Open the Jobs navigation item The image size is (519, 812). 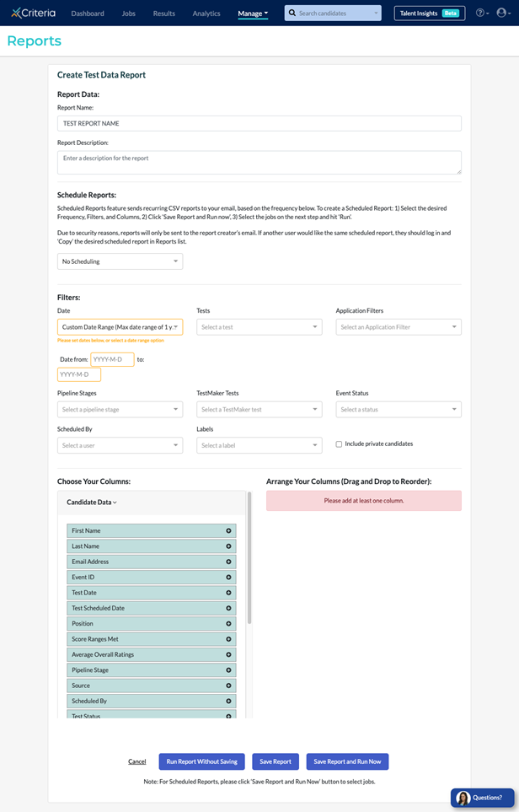click(128, 13)
